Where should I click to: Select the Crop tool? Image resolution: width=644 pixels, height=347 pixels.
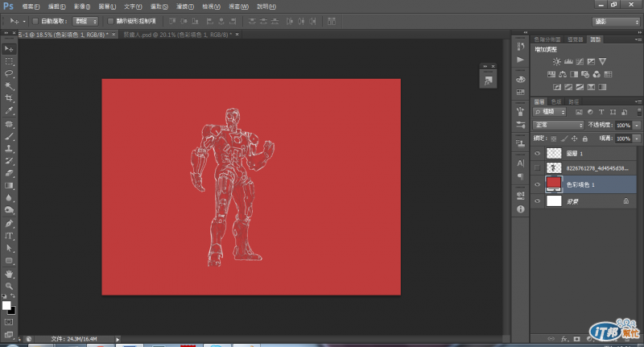point(10,97)
